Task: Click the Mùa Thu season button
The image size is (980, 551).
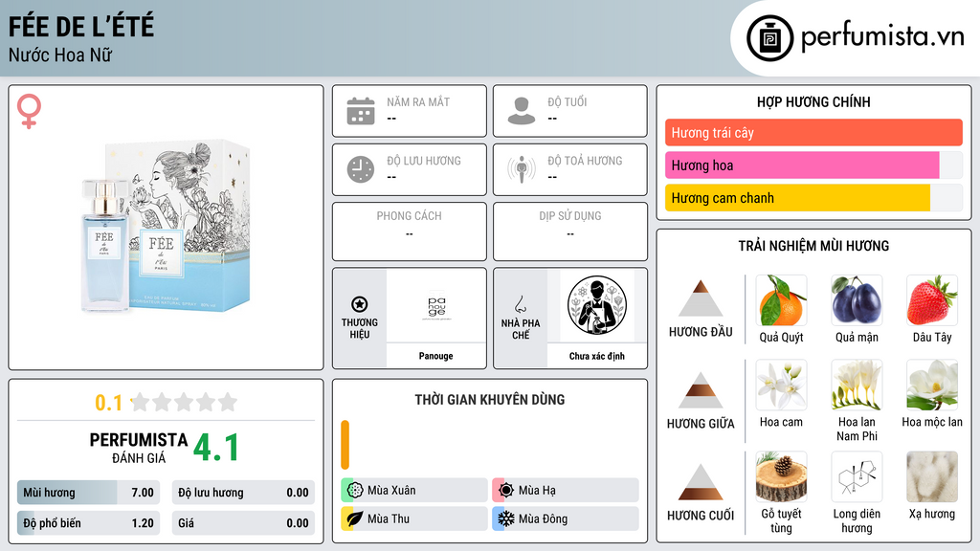Action: pyautogui.click(x=414, y=518)
